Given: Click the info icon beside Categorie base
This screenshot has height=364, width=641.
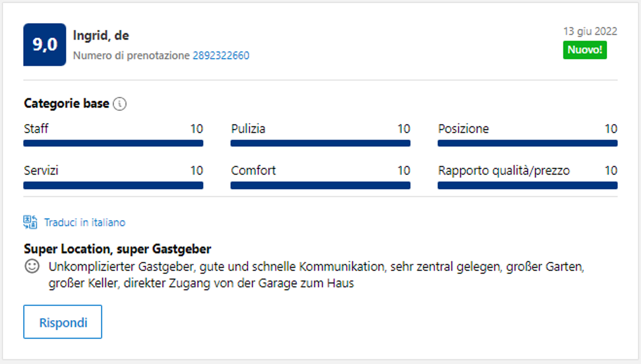Looking at the screenshot, I should click(x=120, y=104).
